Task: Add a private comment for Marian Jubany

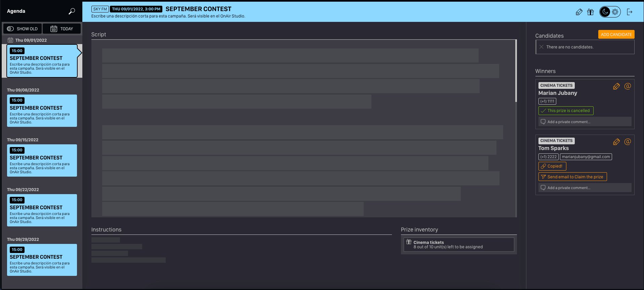Action: pyautogui.click(x=585, y=122)
